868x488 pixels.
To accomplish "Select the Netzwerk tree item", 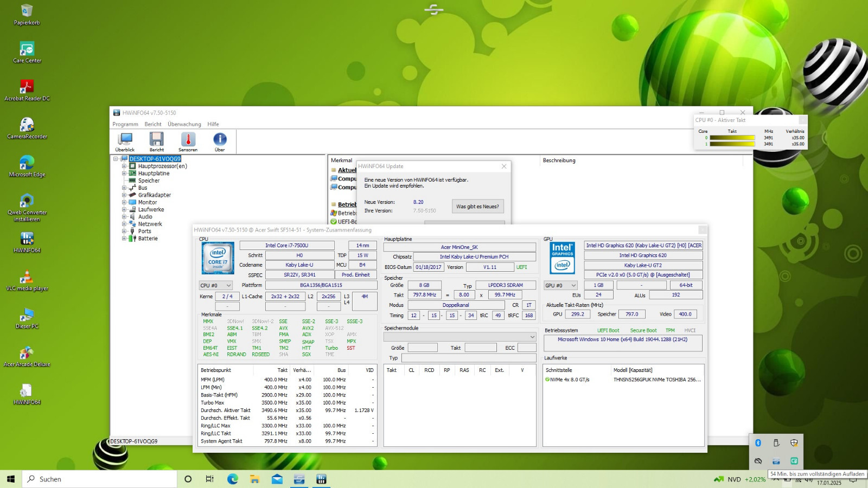I will [150, 224].
